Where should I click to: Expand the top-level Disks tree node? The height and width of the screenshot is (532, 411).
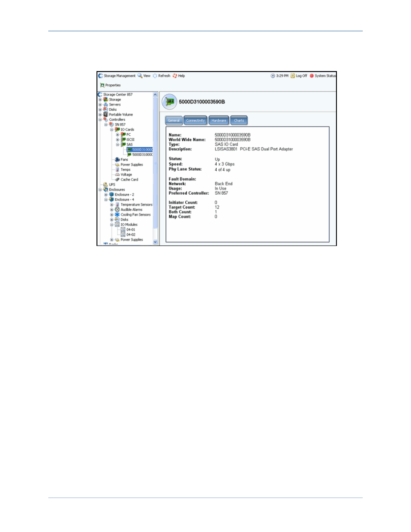(x=100, y=110)
